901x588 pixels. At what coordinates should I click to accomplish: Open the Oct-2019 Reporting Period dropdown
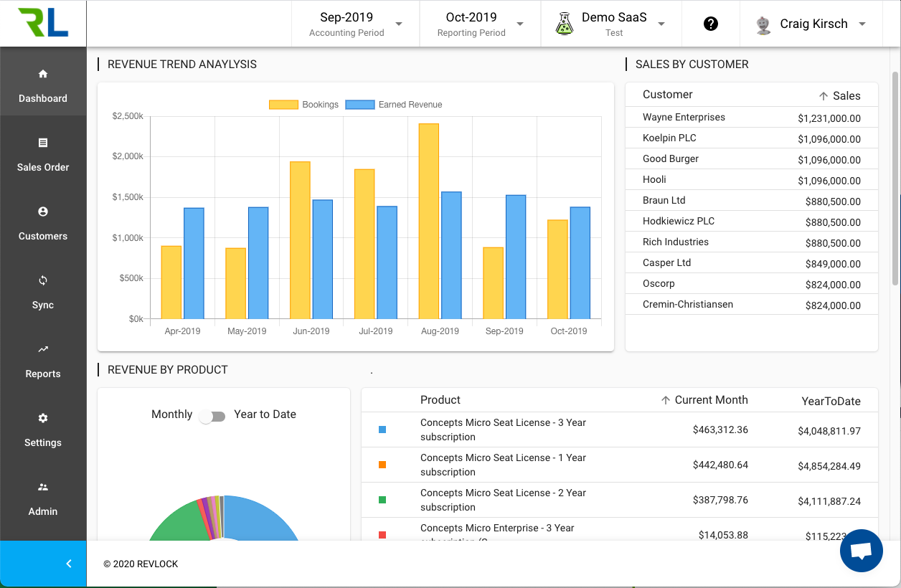pyautogui.click(x=478, y=24)
